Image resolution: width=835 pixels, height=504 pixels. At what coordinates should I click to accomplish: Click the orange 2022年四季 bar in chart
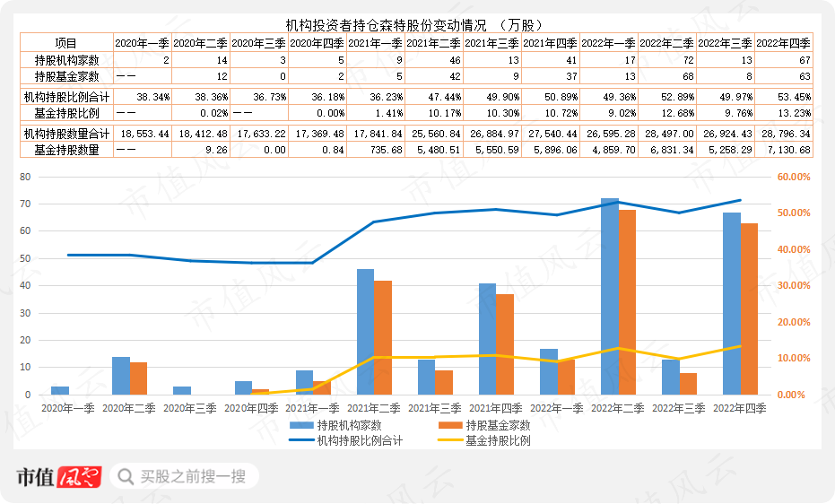point(749,309)
